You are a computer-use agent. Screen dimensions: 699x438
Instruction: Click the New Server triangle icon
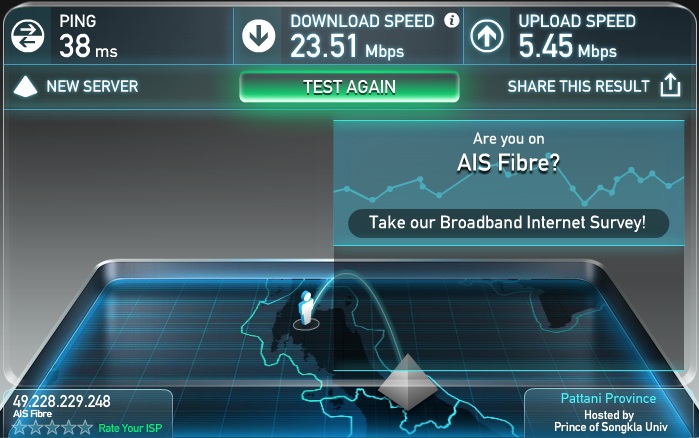tap(25, 86)
